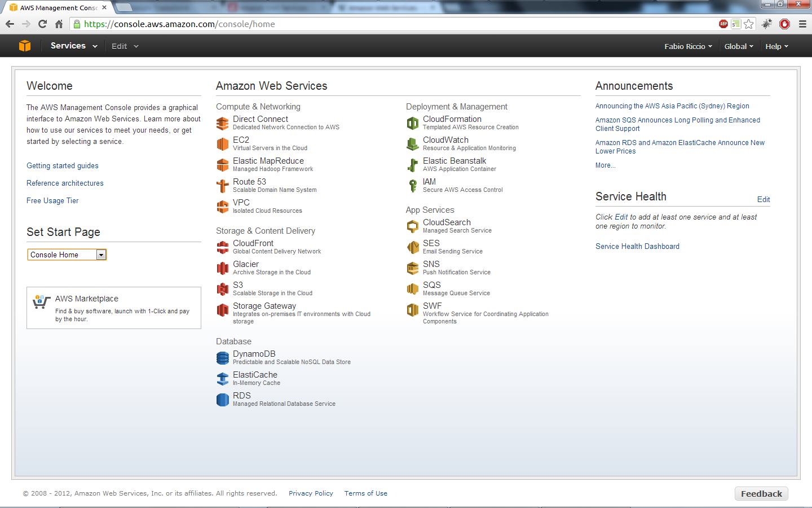The height and width of the screenshot is (508, 812).
Task: Click the IAM key icon
Action: click(413, 186)
